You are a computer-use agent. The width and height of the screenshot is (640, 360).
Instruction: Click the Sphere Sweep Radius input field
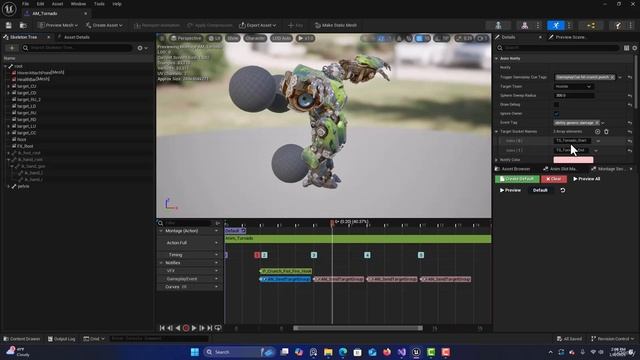(574, 96)
